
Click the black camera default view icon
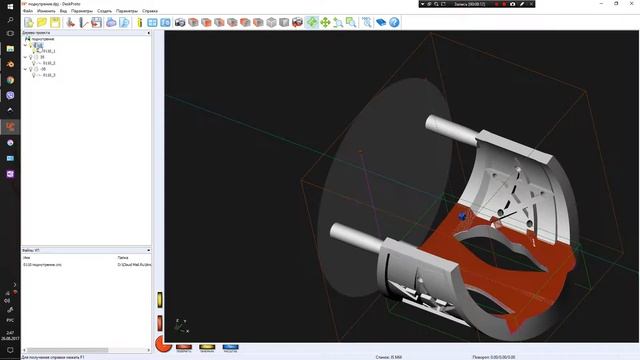(x=180, y=22)
